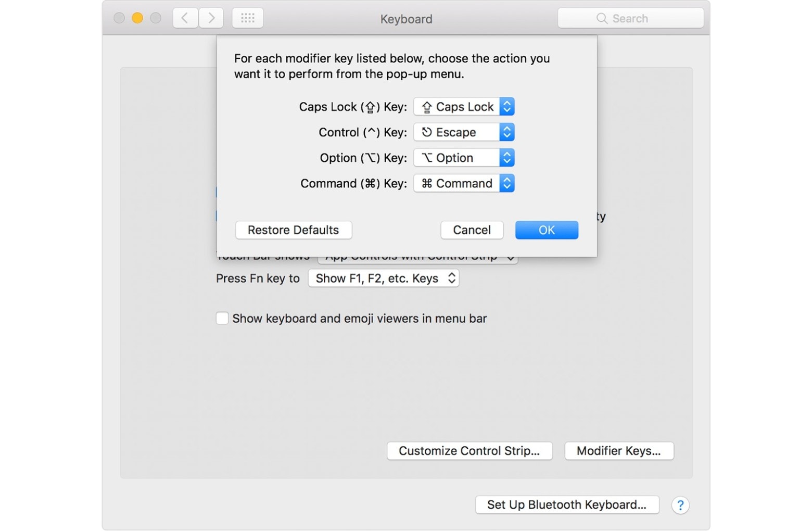812x531 pixels.
Task: Open the Caps Lock Key pop-up menu
Action: 463,106
